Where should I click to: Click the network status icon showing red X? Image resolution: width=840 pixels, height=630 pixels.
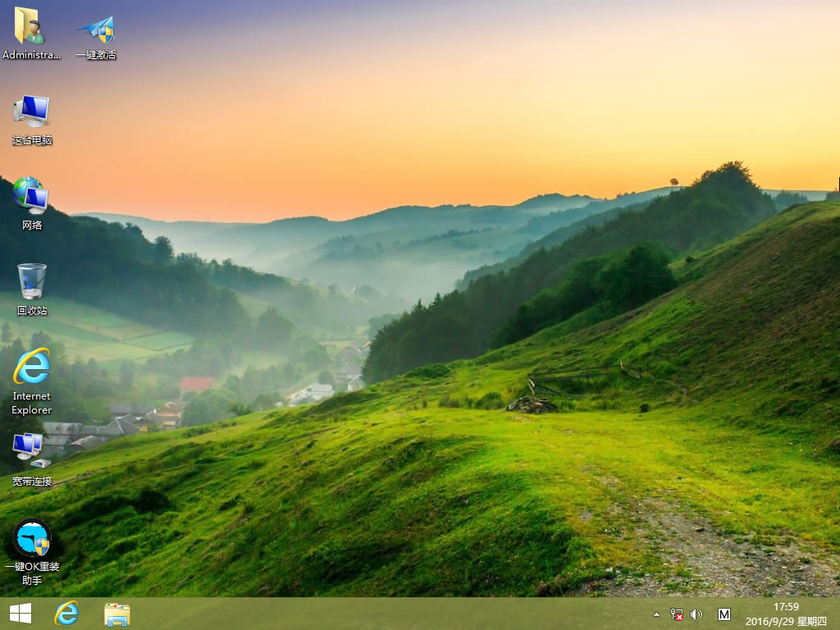(x=676, y=613)
